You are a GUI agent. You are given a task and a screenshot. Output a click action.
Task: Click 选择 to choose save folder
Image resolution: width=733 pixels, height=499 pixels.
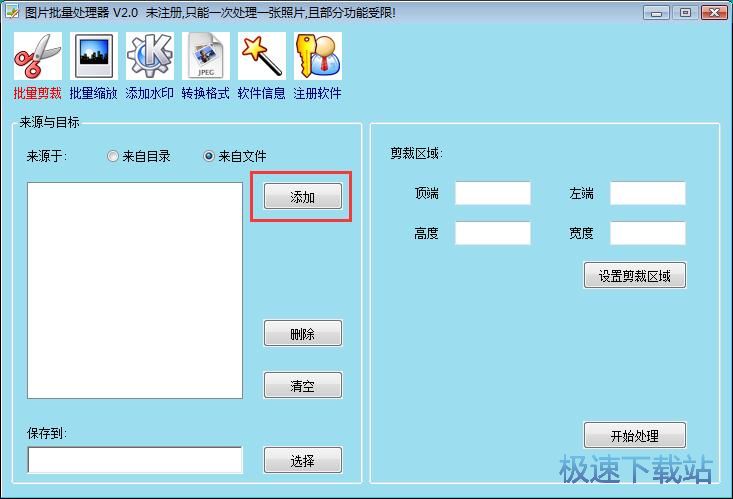[x=303, y=460]
